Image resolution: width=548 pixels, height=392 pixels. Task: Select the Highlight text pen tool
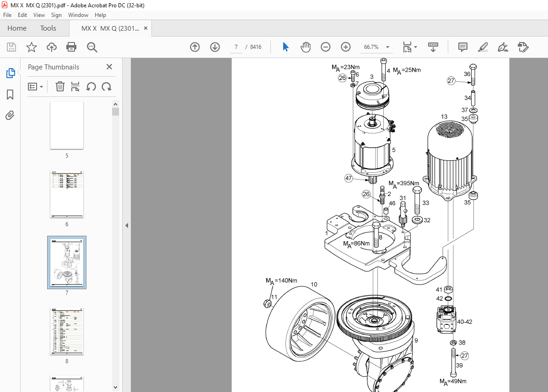tap(483, 47)
